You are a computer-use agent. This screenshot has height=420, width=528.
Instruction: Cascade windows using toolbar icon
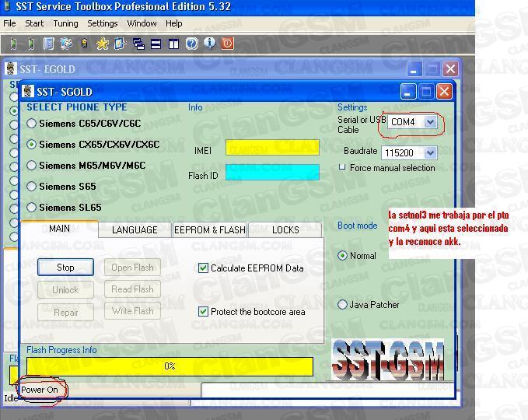tap(138, 44)
